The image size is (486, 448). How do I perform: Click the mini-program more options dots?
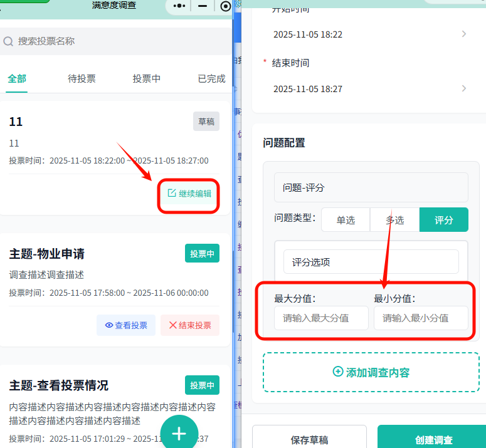179,6
